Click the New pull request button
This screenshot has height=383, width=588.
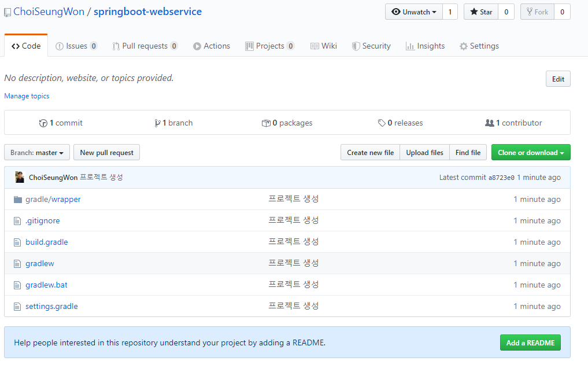pos(106,152)
